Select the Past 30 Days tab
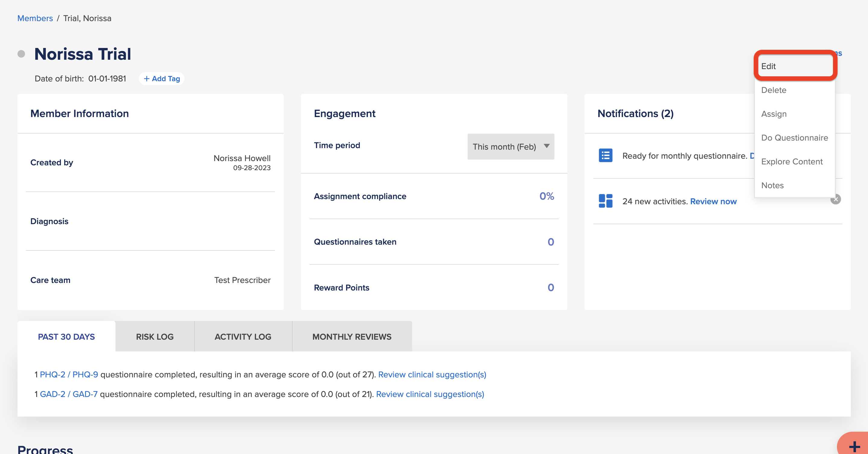This screenshot has width=868, height=454. tap(66, 336)
